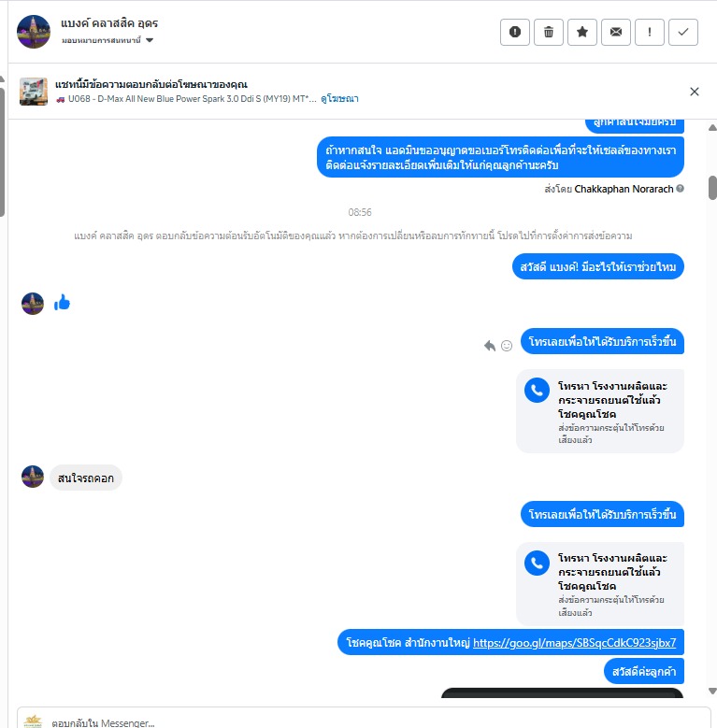
Task: Flag conversation with the plain exclamation mark icon
Action: click(x=649, y=32)
